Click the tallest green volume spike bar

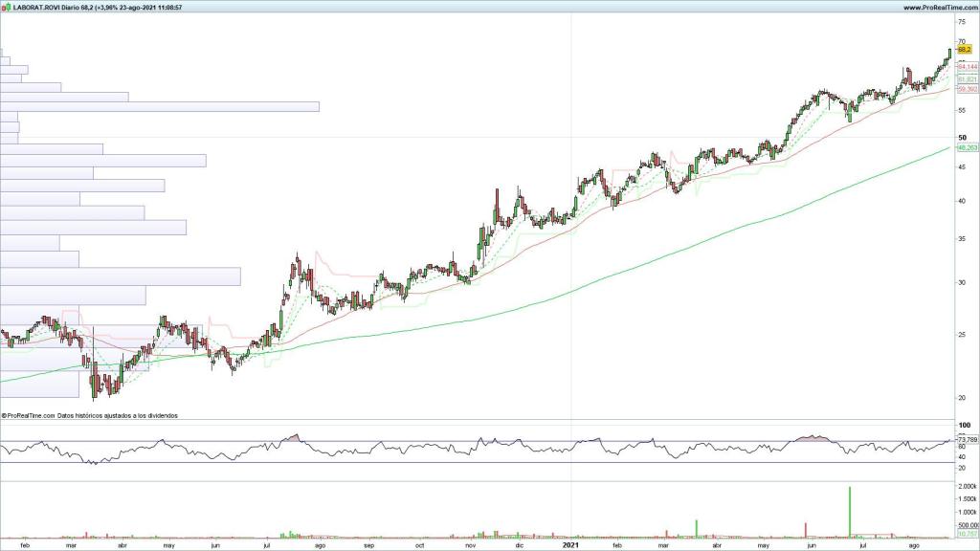click(x=849, y=512)
